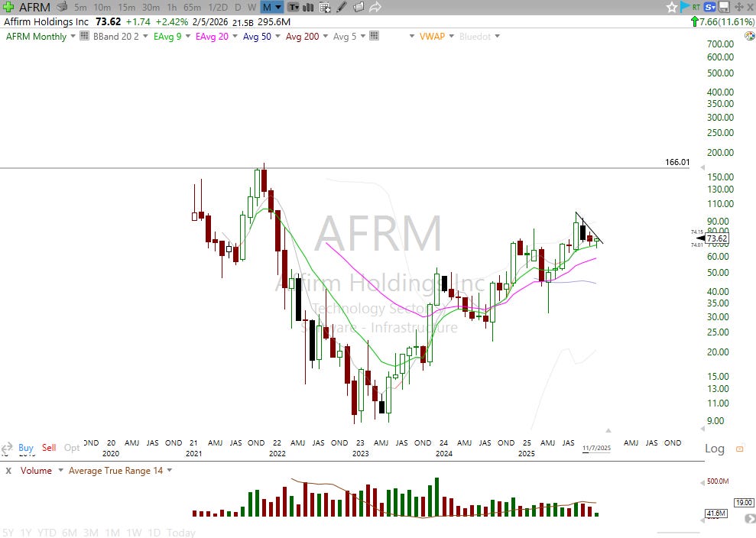Expand the EAvg 20 indicator dropdown

pos(235,36)
